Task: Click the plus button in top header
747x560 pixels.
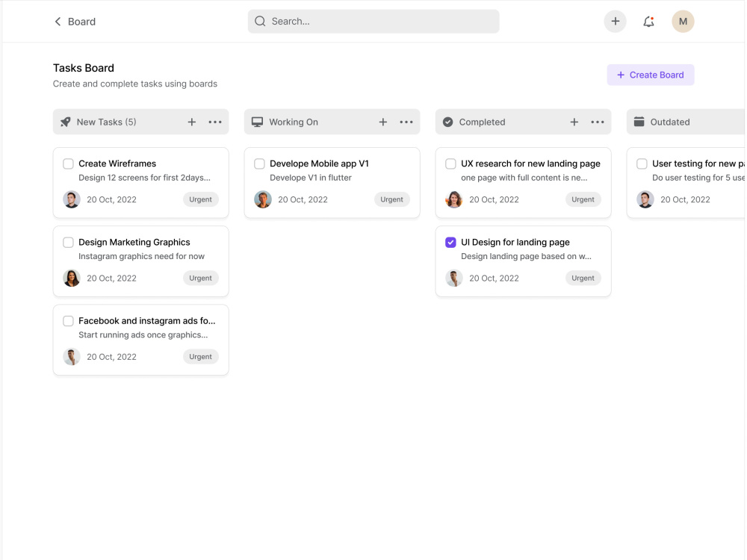Action: tap(615, 22)
